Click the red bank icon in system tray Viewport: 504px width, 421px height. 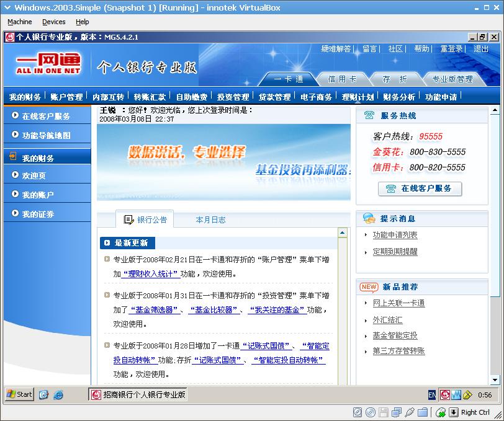pyautogui.click(x=445, y=395)
